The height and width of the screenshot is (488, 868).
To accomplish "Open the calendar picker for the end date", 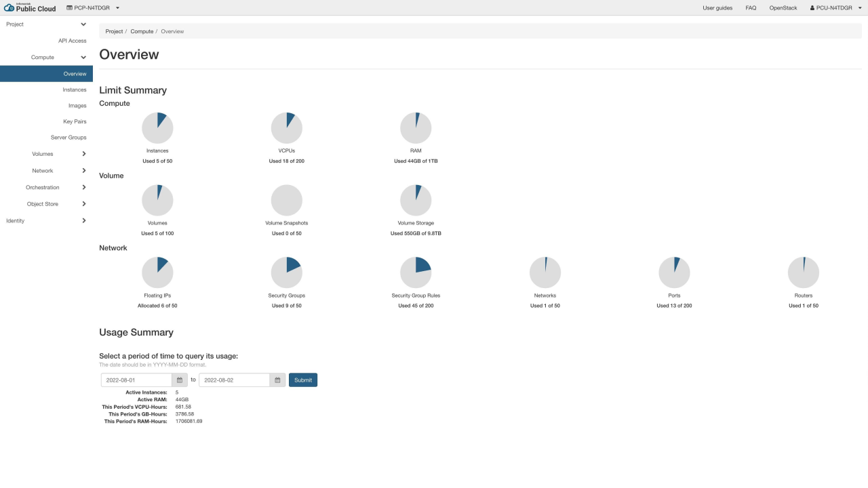I will pyautogui.click(x=277, y=380).
